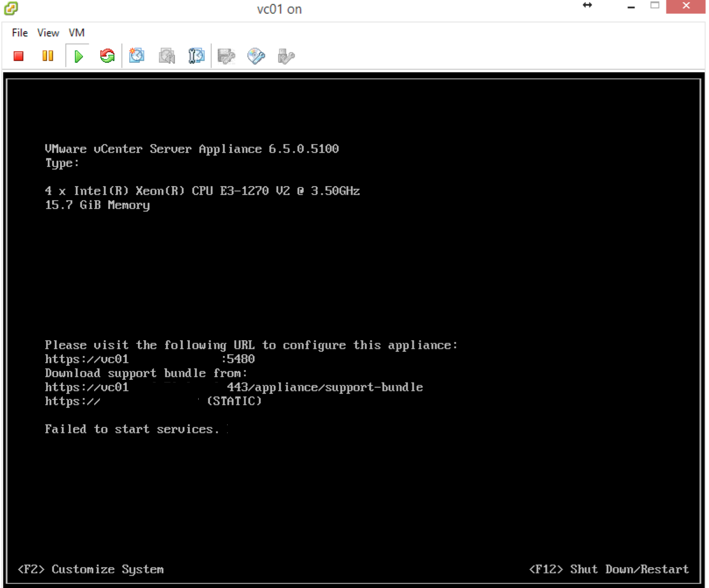Maximize the console window
Viewport: 709px width, 588px height.
[x=655, y=6]
